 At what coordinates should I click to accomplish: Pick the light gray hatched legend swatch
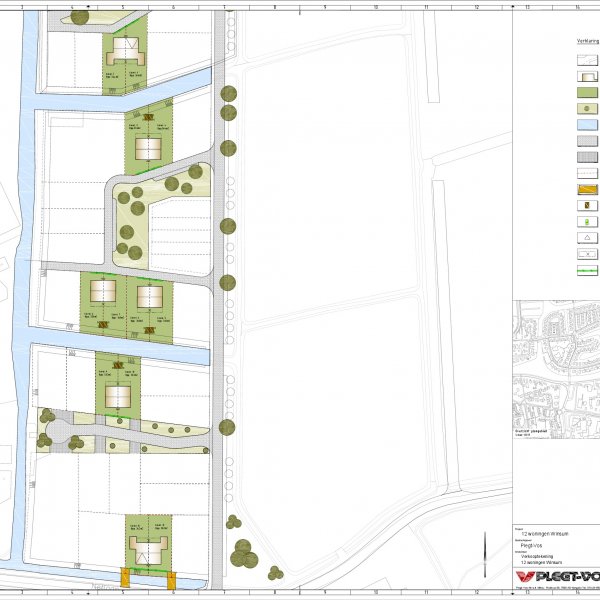587,141
